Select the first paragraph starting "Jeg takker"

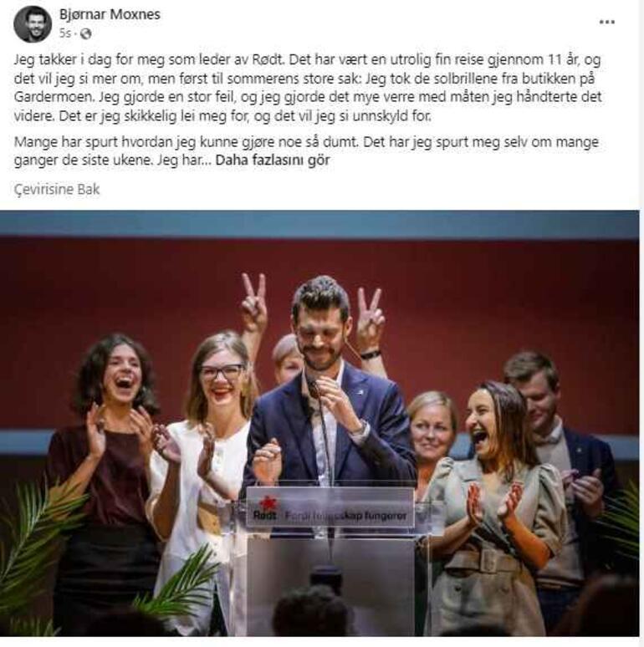coord(308,88)
